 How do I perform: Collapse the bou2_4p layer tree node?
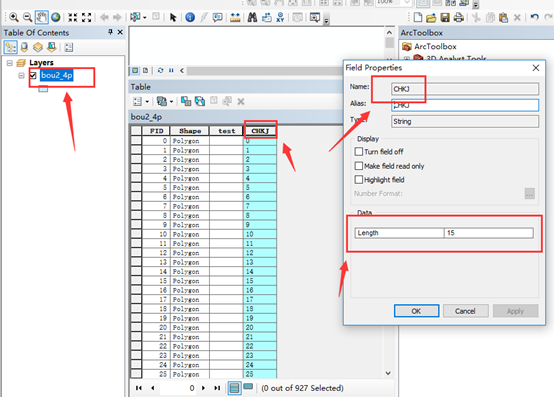tap(22, 75)
